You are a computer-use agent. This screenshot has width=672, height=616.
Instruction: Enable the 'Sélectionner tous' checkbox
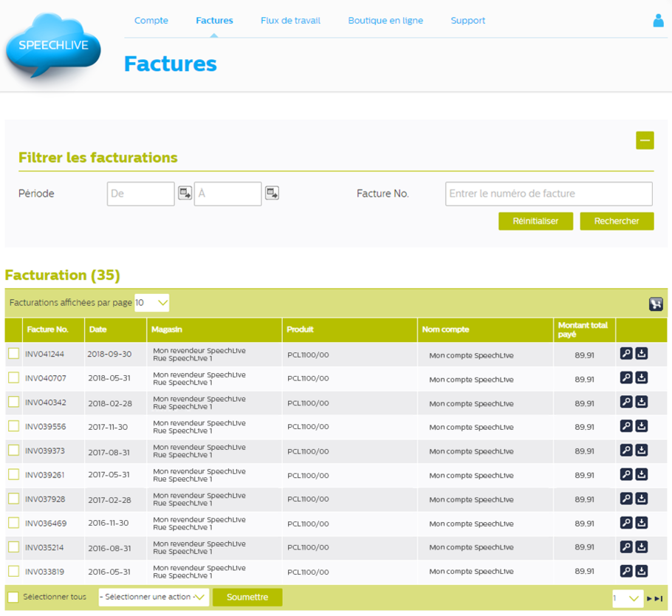coord(13,597)
